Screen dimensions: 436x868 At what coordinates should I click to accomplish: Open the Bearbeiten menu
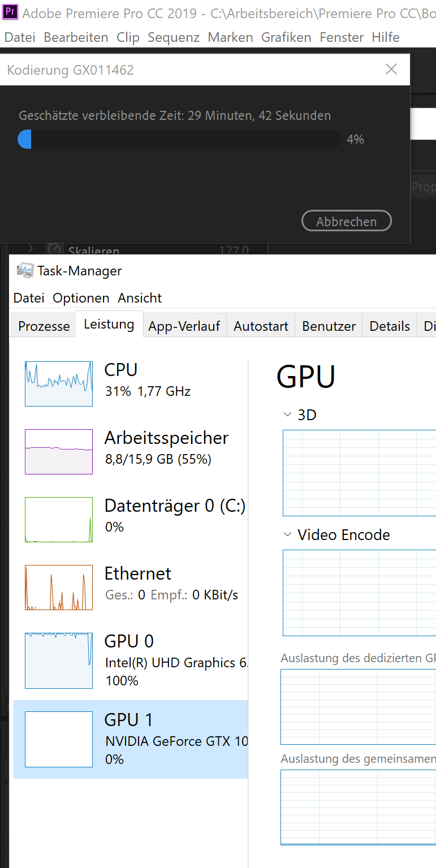point(76,37)
